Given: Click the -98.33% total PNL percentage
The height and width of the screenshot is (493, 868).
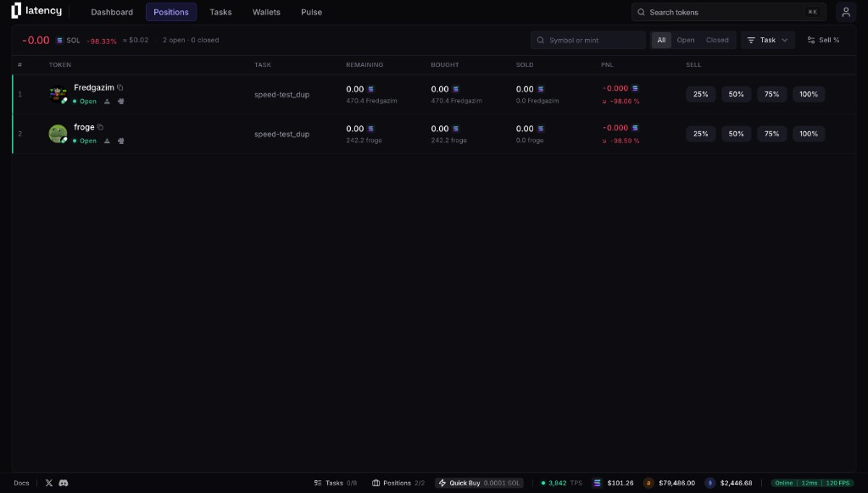Looking at the screenshot, I should tap(102, 41).
